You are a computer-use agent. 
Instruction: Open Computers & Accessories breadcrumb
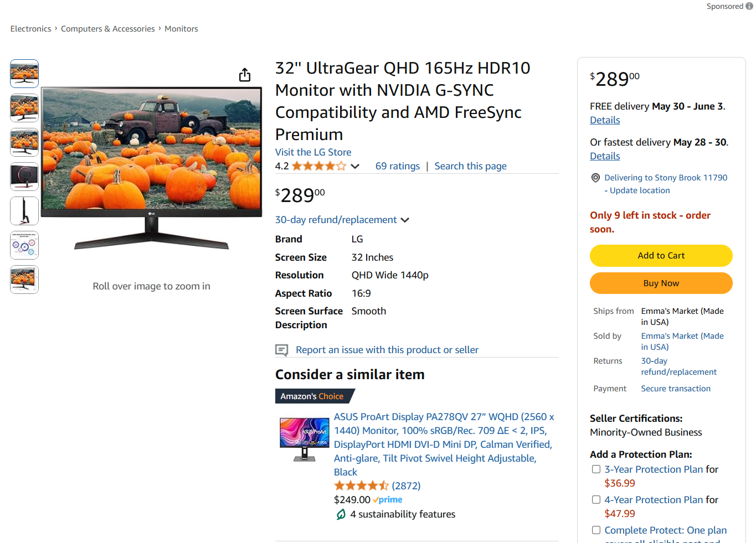click(108, 29)
